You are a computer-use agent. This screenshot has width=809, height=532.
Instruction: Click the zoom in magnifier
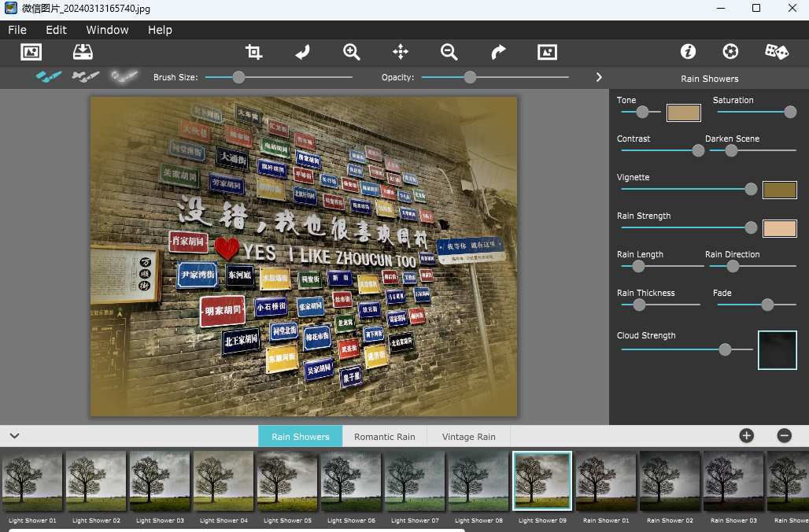coord(351,52)
